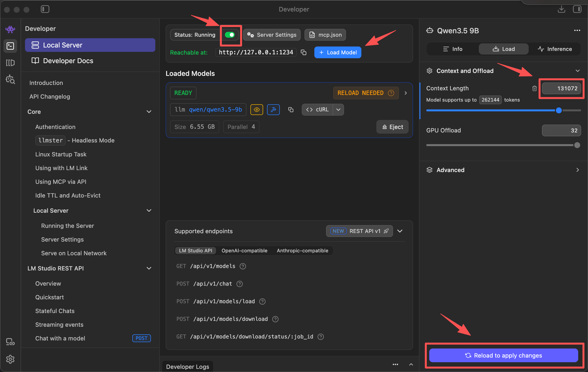
Task: Open Server Settings
Action: (272, 35)
